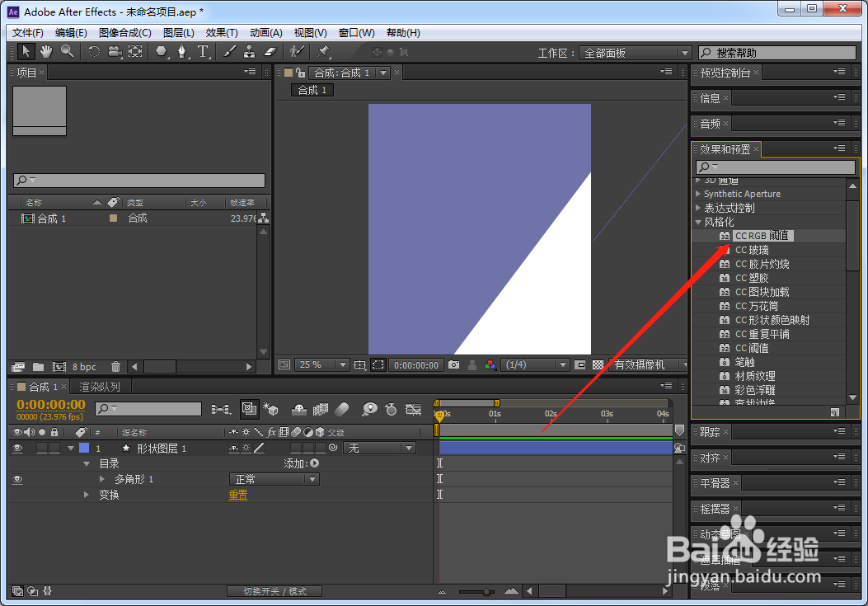Select the Rotation tool
Viewport: 868px width, 606px height.
click(94, 52)
